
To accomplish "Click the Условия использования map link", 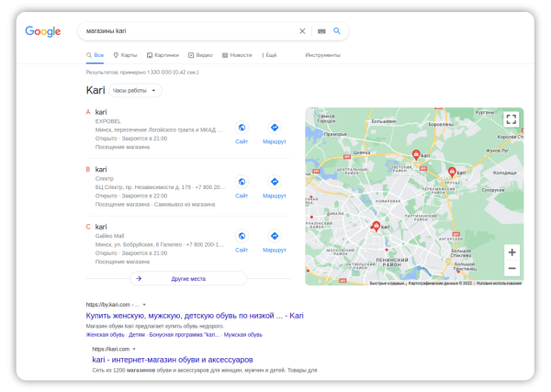I will tap(499, 283).
